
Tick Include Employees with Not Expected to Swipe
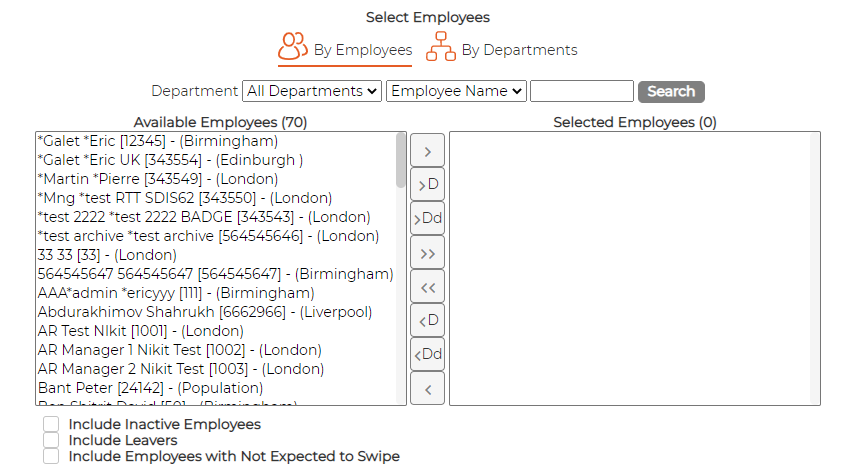point(51,456)
